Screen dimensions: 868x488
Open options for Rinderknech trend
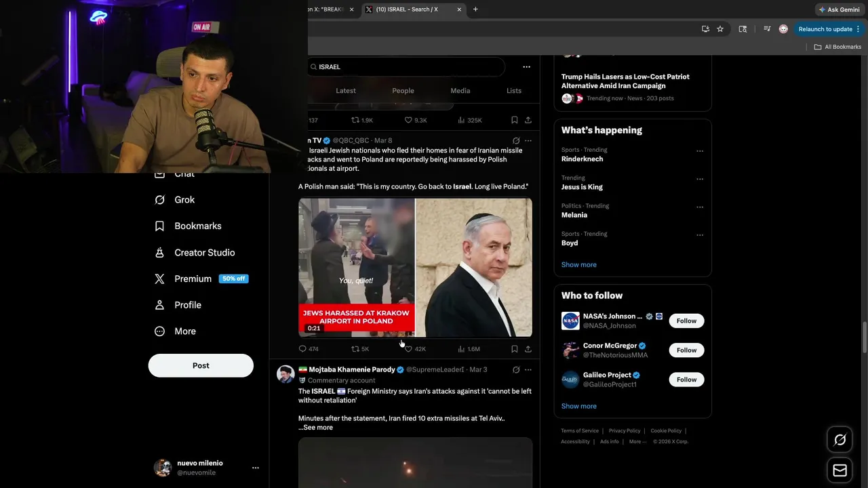pos(700,151)
